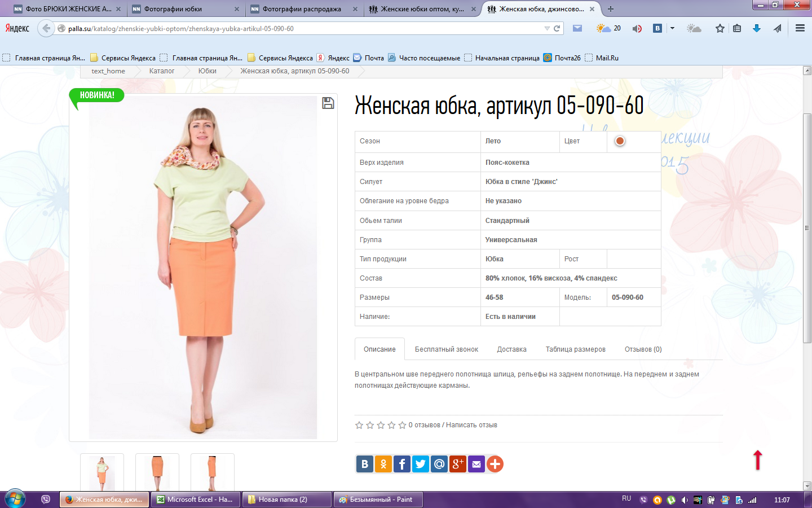
Task: Go back with the browser back arrow
Action: (46, 28)
